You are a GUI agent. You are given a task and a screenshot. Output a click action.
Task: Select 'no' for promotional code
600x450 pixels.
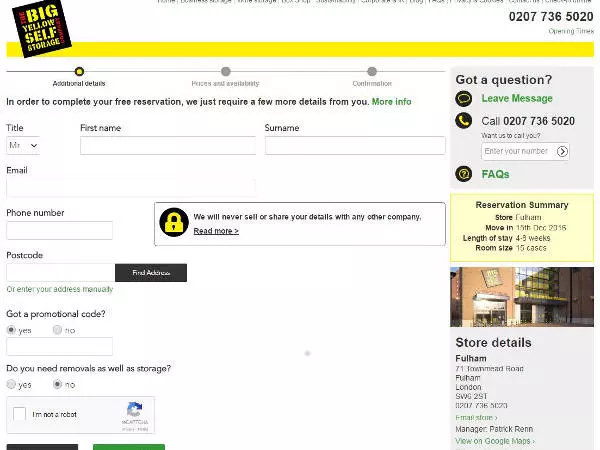pos(58,330)
